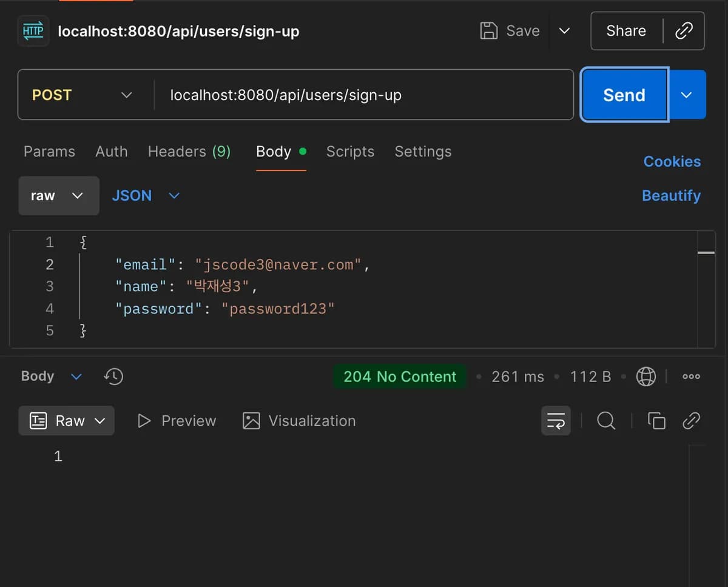Open the Scripts tab
The height and width of the screenshot is (587, 728).
350,152
